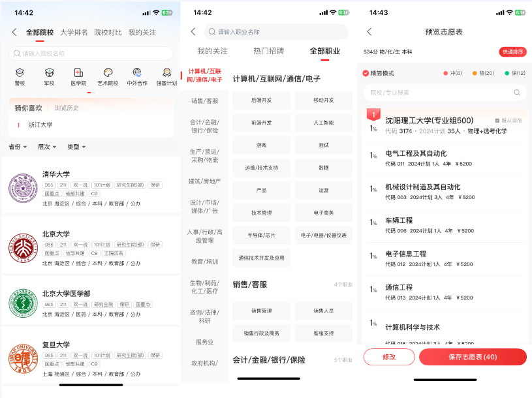Select 会计/金融/银行/保险 in the left sidebar

tap(204, 126)
